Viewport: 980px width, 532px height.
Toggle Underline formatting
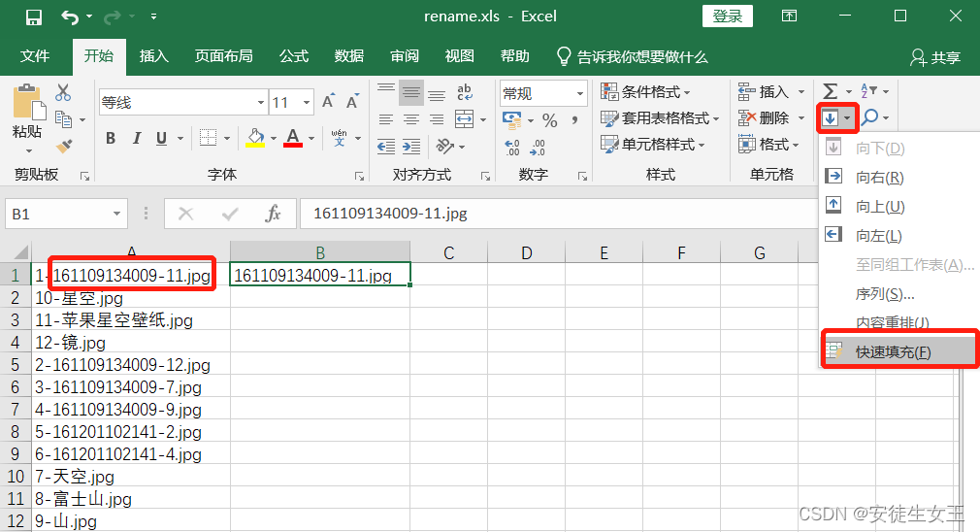click(161, 138)
